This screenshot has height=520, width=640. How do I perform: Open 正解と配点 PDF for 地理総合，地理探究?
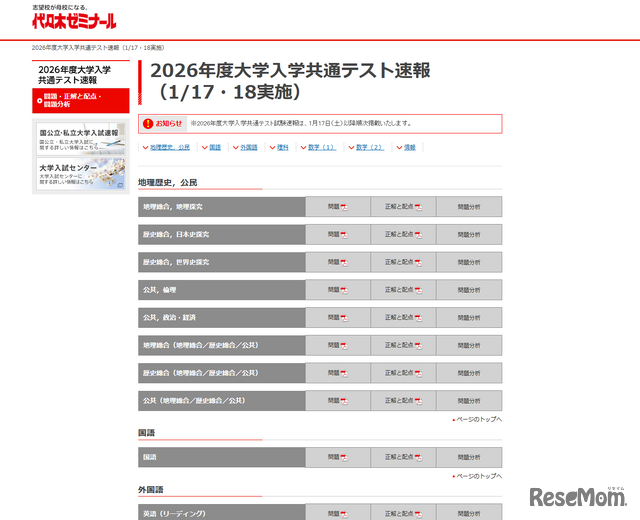[x=403, y=207]
